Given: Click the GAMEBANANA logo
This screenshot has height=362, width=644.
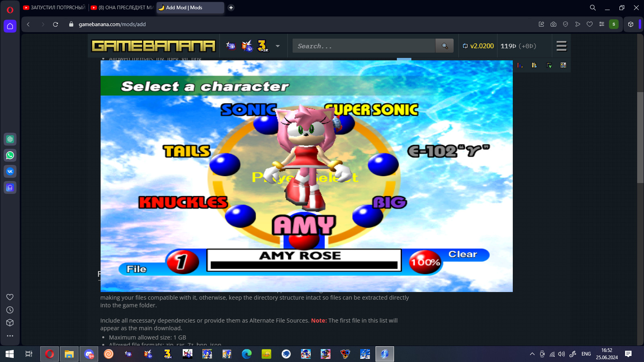Looking at the screenshot, I should [154, 45].
